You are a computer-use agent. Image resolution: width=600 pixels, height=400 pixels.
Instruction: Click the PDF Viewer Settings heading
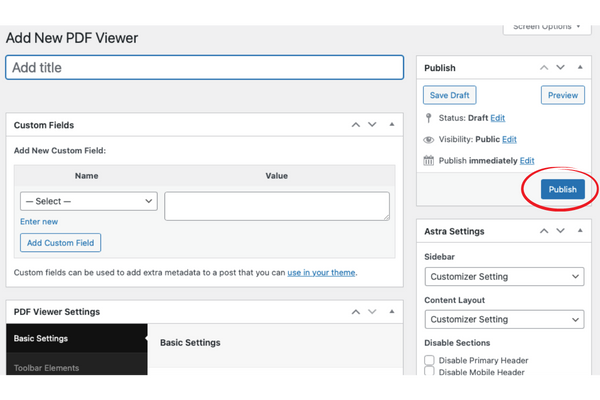(57, 312)
